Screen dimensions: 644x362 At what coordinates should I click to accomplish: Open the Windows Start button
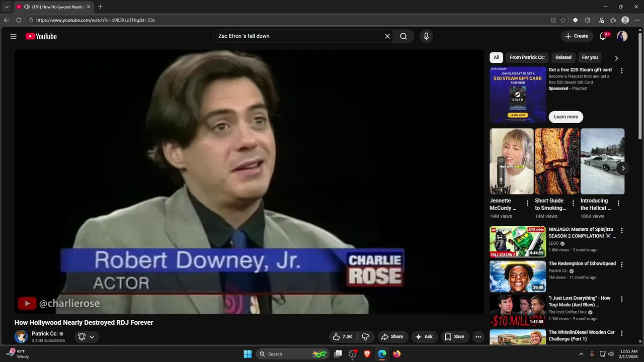(x=248, y=354)
